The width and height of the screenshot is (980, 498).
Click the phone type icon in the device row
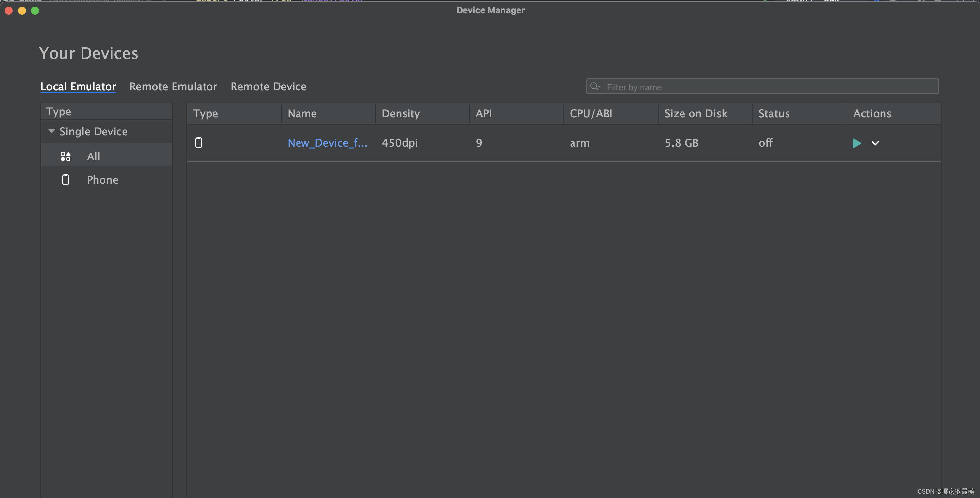coord(198,143)
